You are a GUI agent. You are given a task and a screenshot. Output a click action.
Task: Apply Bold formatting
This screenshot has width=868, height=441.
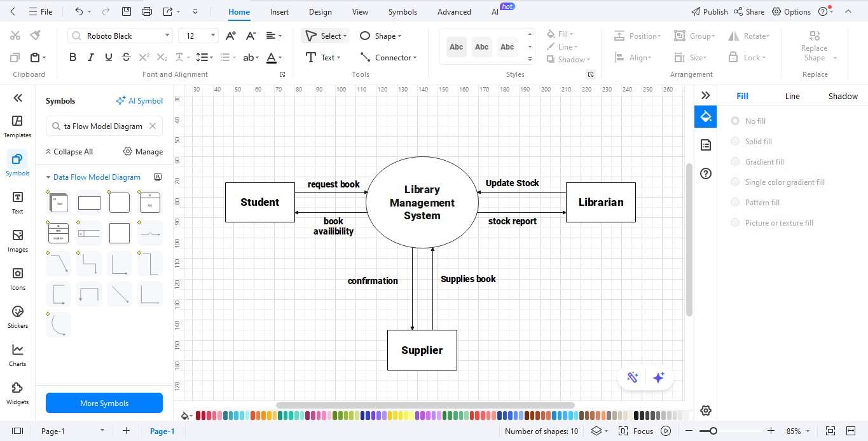[x=72, y=57]
